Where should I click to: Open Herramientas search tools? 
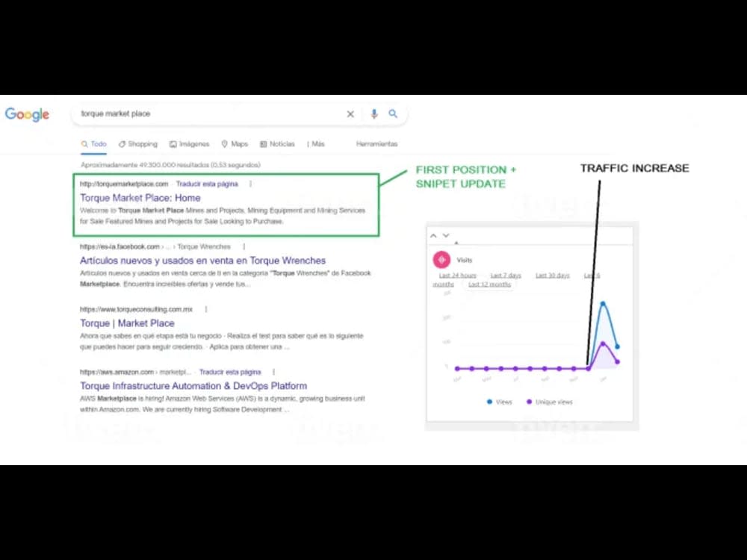point(376,144)
